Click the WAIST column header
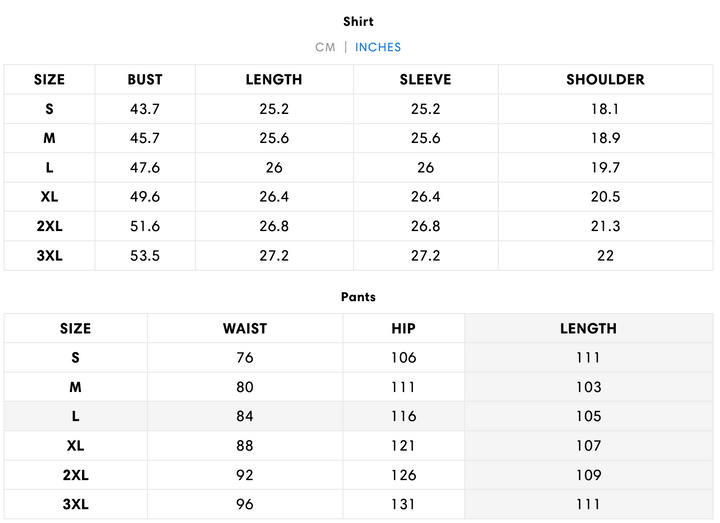The image size is (720, 523). tap(245, 328)
